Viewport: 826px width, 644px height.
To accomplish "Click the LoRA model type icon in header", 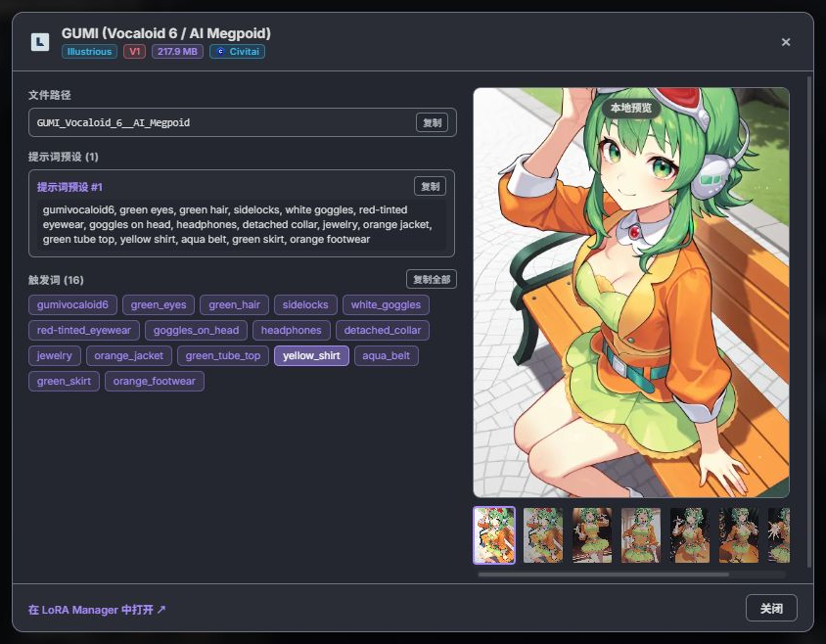I will (x=40, y=42).
